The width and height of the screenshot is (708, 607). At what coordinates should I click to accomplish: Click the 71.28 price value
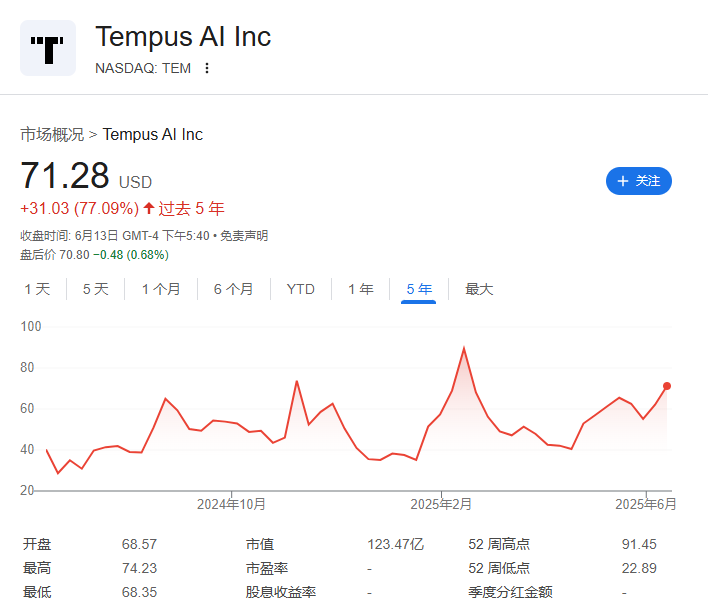65,175
